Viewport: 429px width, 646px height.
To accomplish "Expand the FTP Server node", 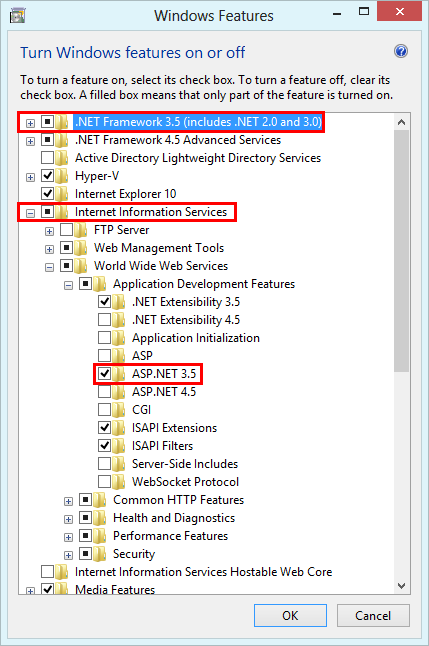I will [x=49, y=232].
